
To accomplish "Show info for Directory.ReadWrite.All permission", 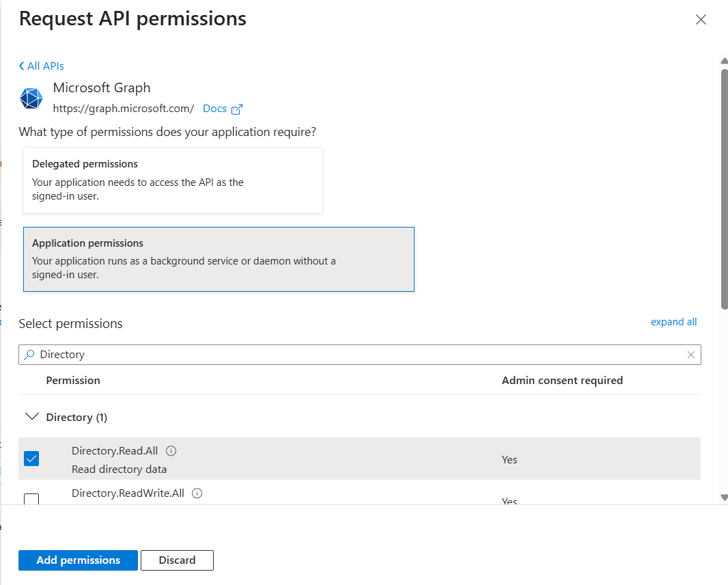I will [197, 493].
